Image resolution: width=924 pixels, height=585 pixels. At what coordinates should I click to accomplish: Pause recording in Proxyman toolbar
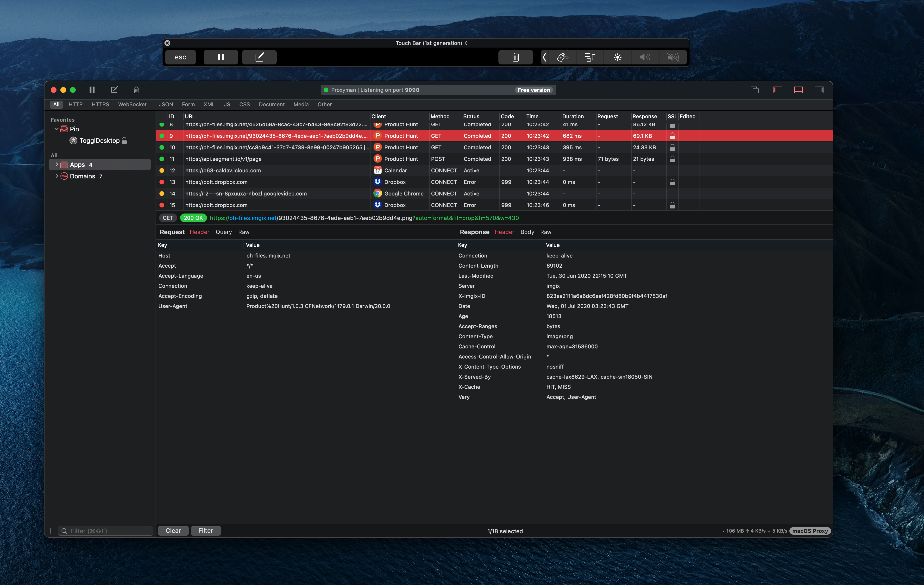click(92, 90)
